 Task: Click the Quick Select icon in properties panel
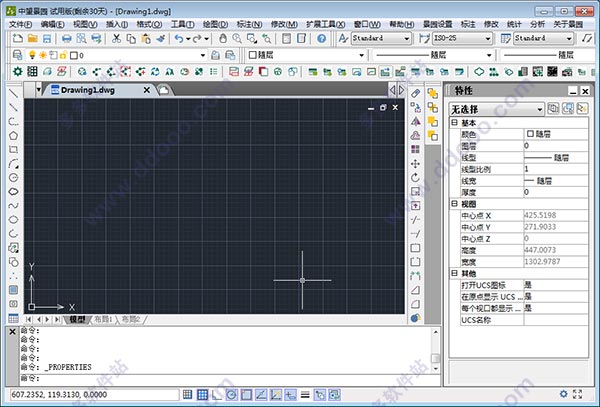click(582, 109)
